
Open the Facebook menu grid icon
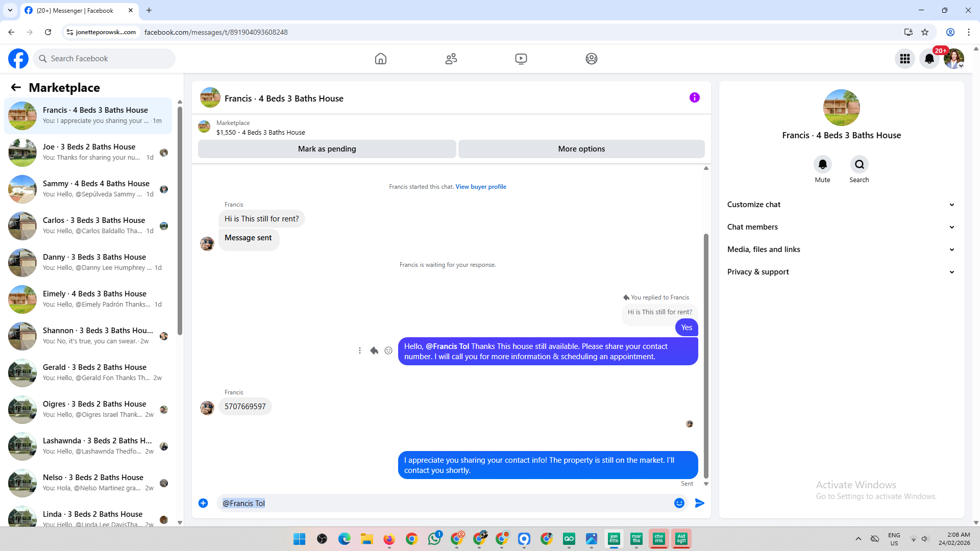tap(904, 59)
